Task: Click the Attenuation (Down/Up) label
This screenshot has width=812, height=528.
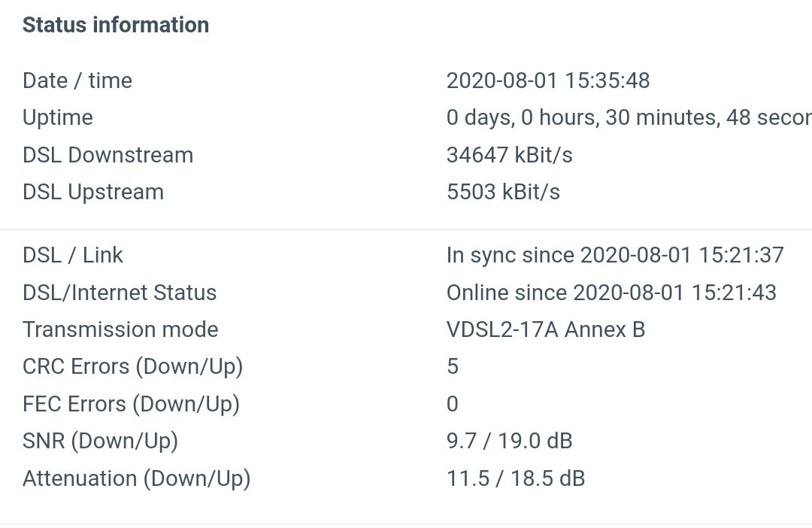Action: 137,479
